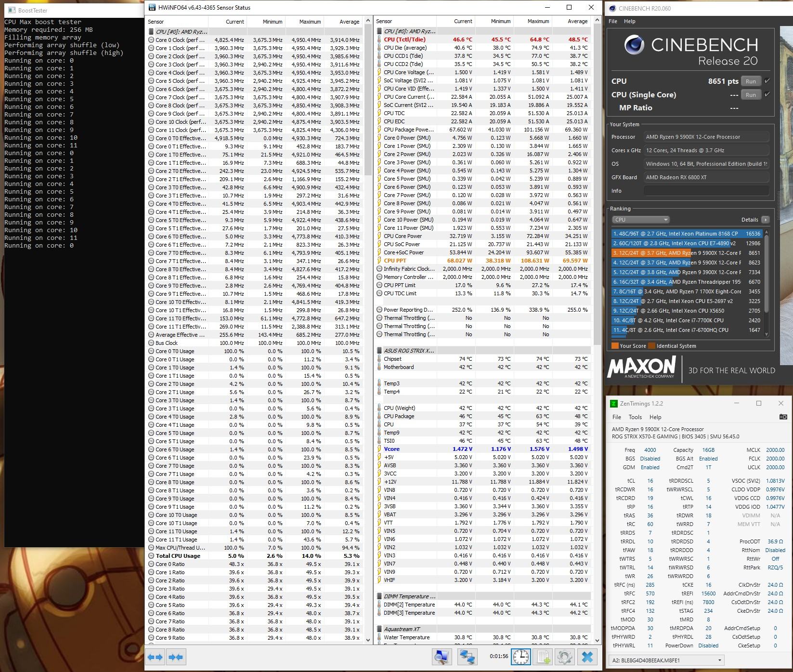
Task: Click icon beside Infinity Fabric Clock row
Action: click(x=379, y=269)
